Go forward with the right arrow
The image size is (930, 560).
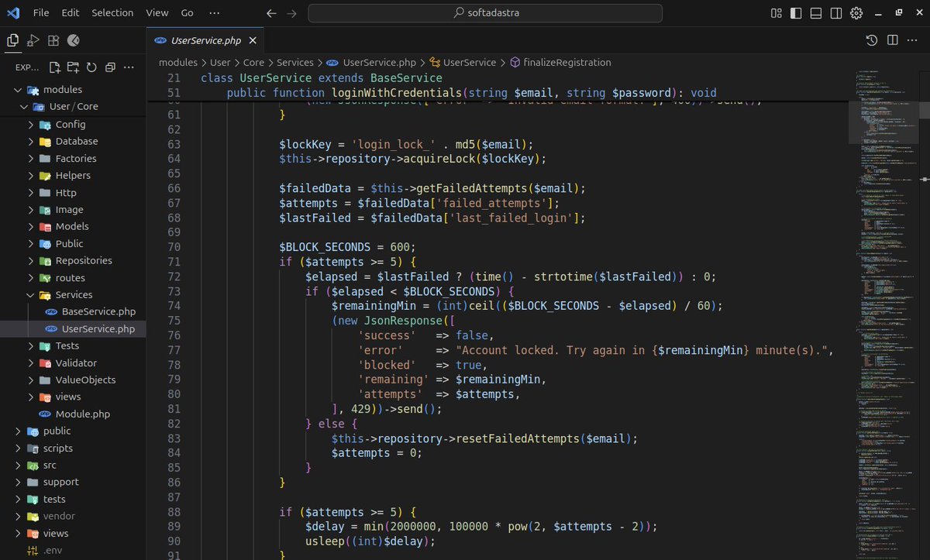tap(291, 13)
